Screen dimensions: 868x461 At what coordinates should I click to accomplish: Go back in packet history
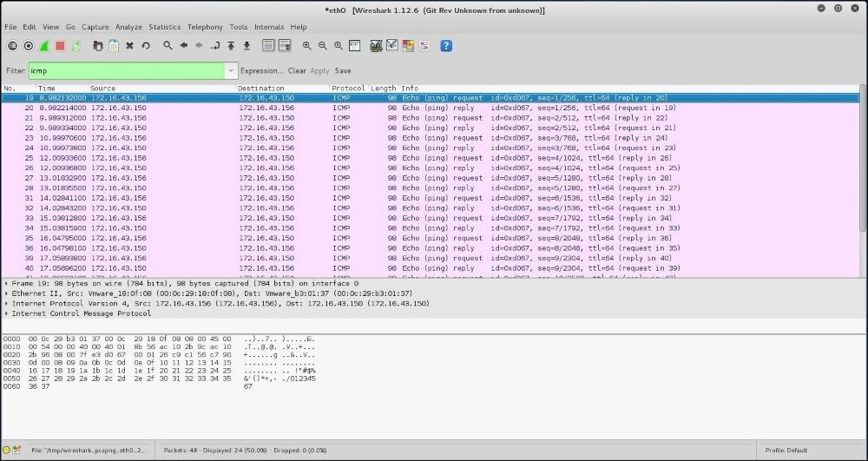pos(184,46)
